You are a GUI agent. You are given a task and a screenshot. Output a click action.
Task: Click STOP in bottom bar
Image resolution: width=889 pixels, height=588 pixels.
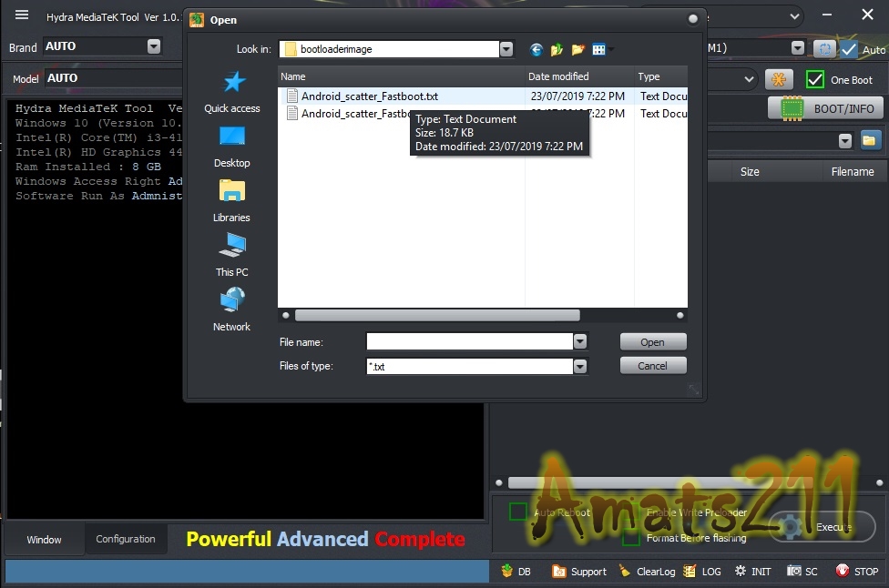(857, 572)
